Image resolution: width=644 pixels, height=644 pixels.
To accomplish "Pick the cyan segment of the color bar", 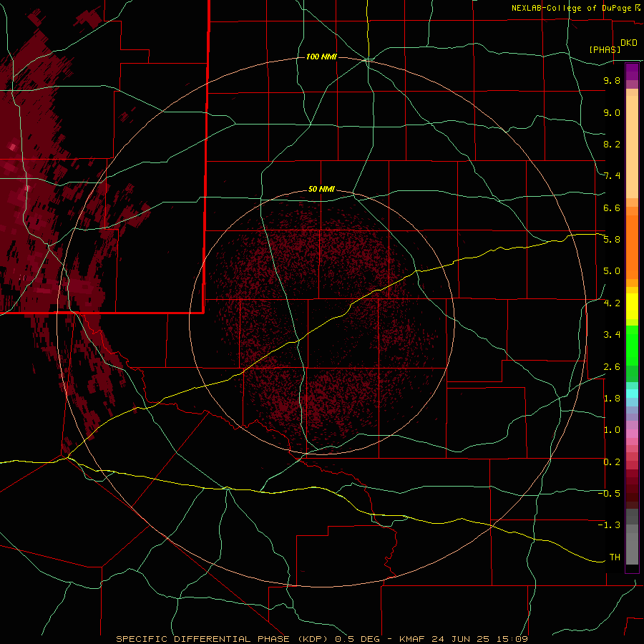I will [632, 394].
